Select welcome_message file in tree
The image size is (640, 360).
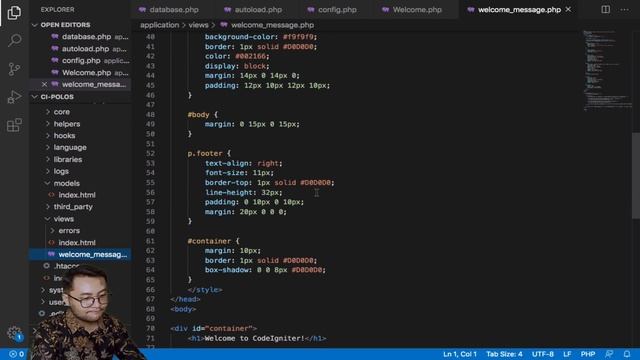coord(80,254)
